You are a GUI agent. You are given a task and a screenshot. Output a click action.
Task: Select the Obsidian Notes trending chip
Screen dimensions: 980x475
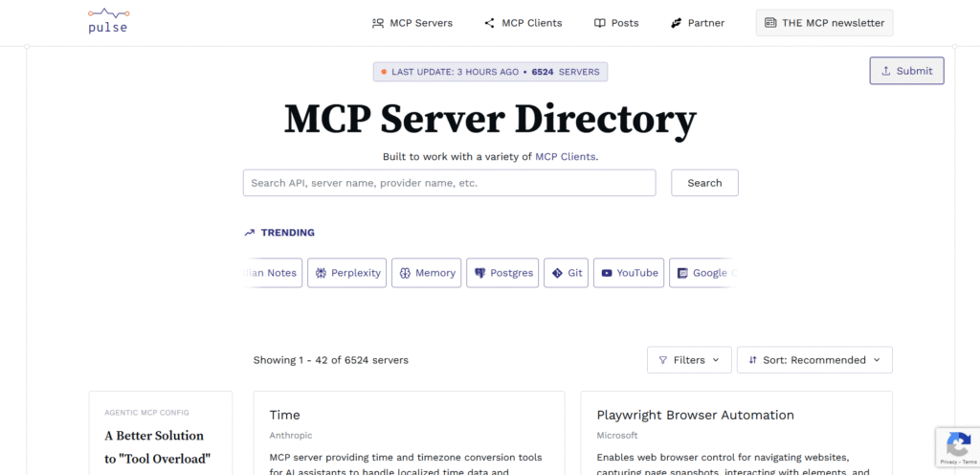point(272,273)
